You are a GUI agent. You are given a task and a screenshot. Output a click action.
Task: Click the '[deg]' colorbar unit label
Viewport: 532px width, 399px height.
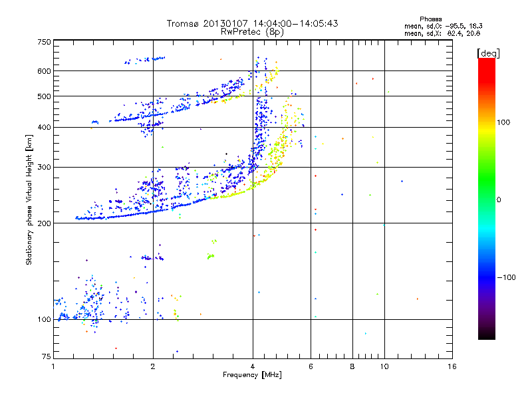pos(488,53)
